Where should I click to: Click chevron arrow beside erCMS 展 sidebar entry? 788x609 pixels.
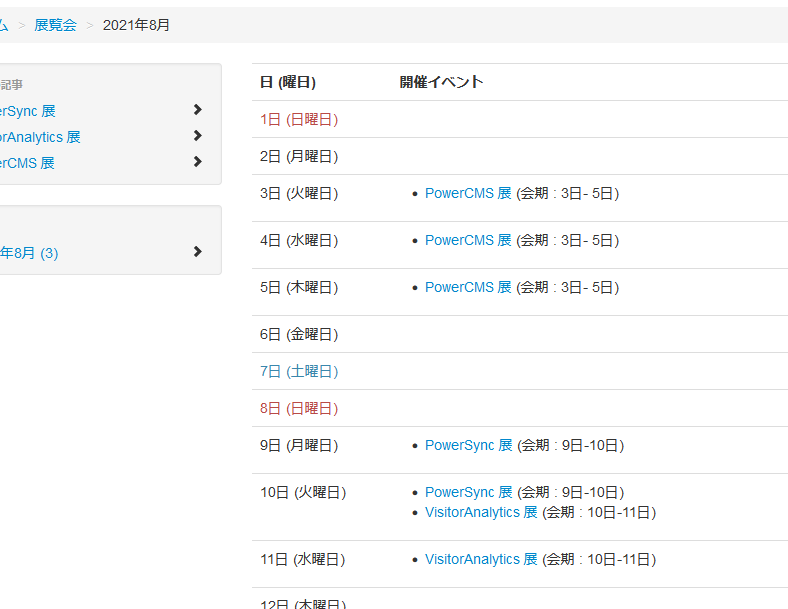[x=198, y=162]
